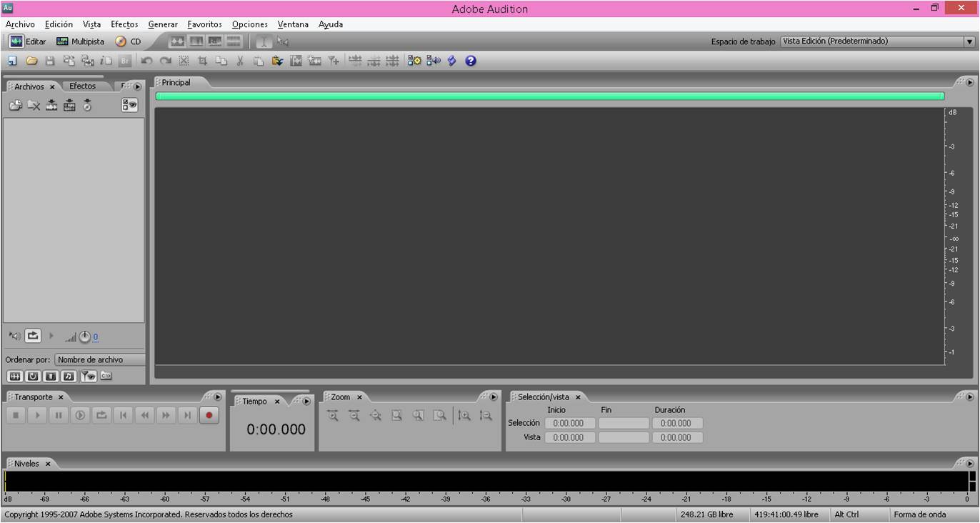Click the Fast Forward button in Transporte
The image size is (980, 523).
click(166, 415)
